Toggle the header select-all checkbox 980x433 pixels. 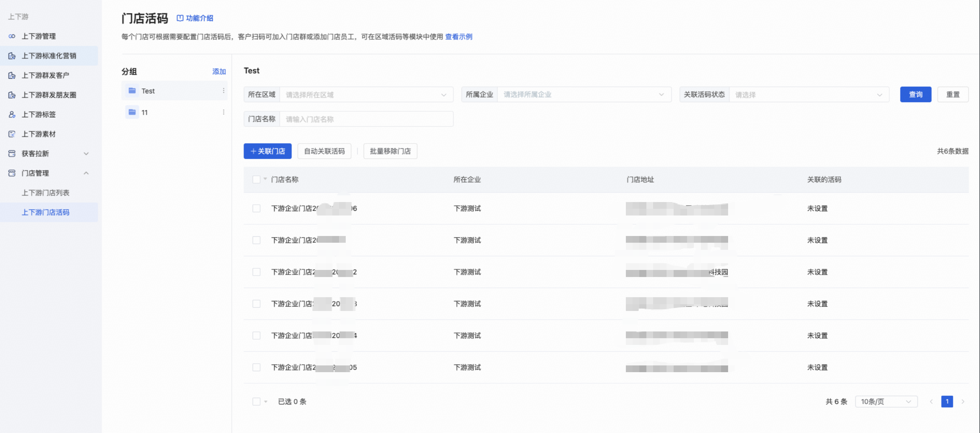tap(256, 180)
